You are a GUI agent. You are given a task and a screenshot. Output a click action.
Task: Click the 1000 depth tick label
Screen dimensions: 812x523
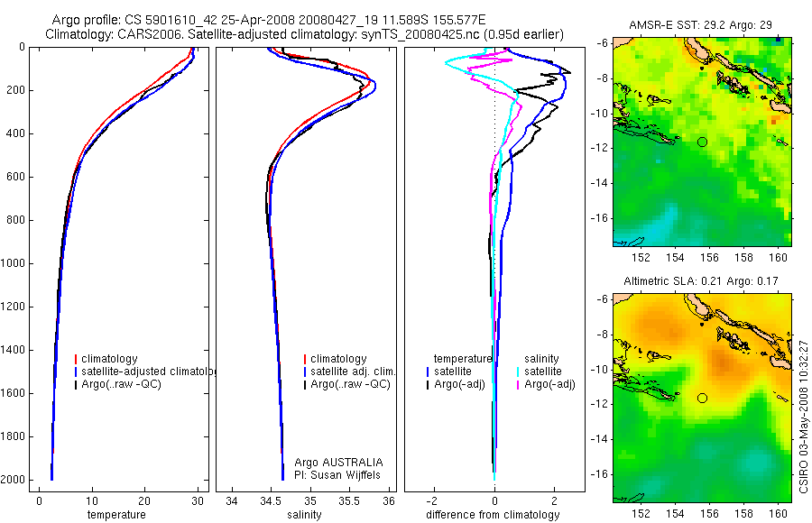14,263
